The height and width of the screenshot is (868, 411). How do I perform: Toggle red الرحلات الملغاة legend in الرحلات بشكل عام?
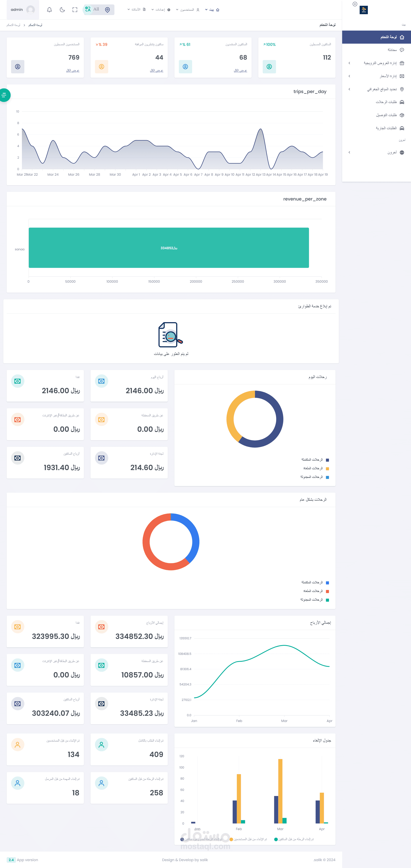pos(328,591)
